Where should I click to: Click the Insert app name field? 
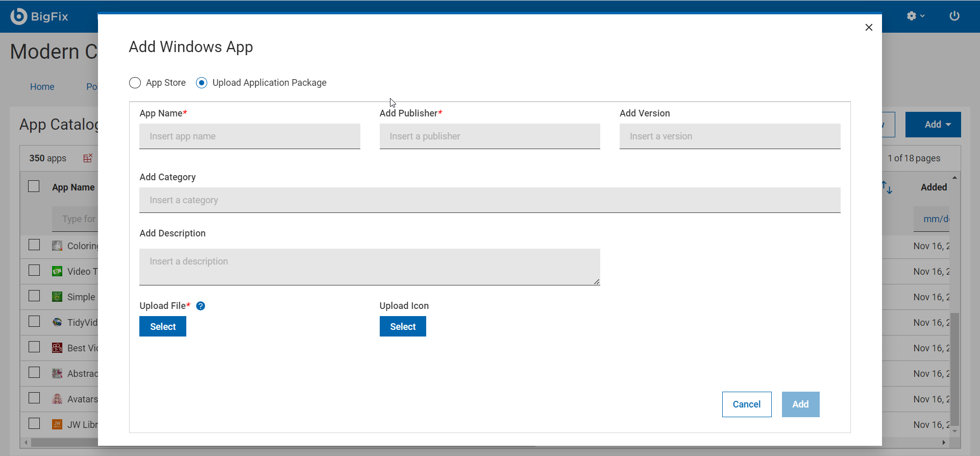250,136
